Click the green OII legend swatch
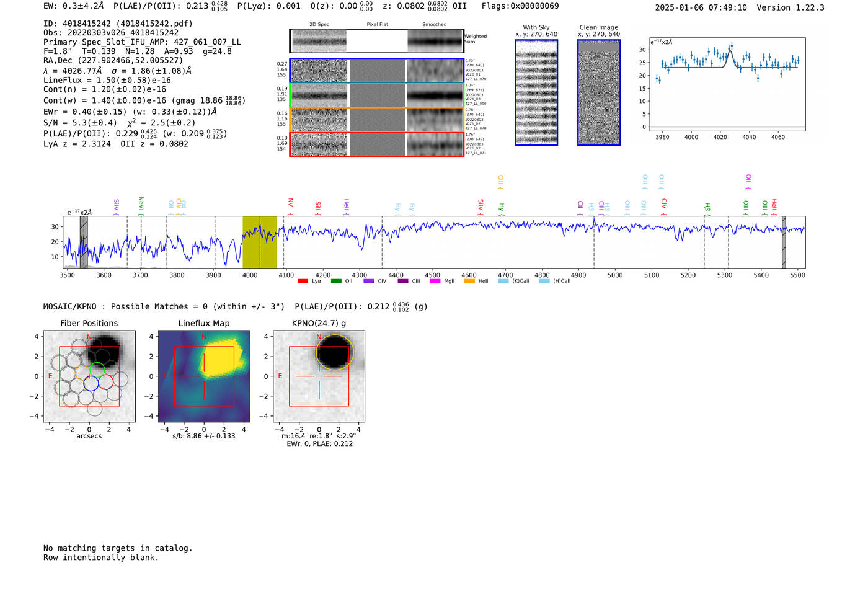The height and width of the screenshot is (591, 868). point(336,282)
